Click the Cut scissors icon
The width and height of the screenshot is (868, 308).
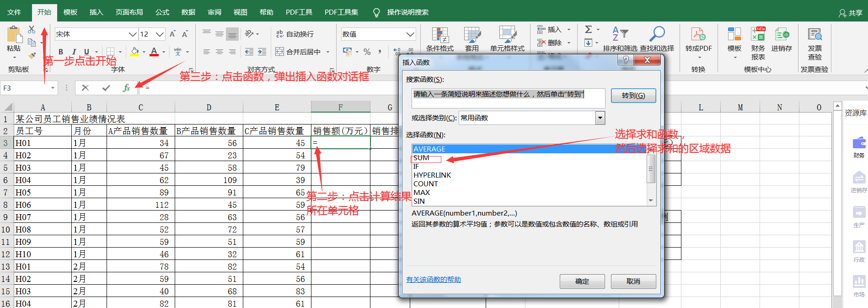(x=32, y=30)
